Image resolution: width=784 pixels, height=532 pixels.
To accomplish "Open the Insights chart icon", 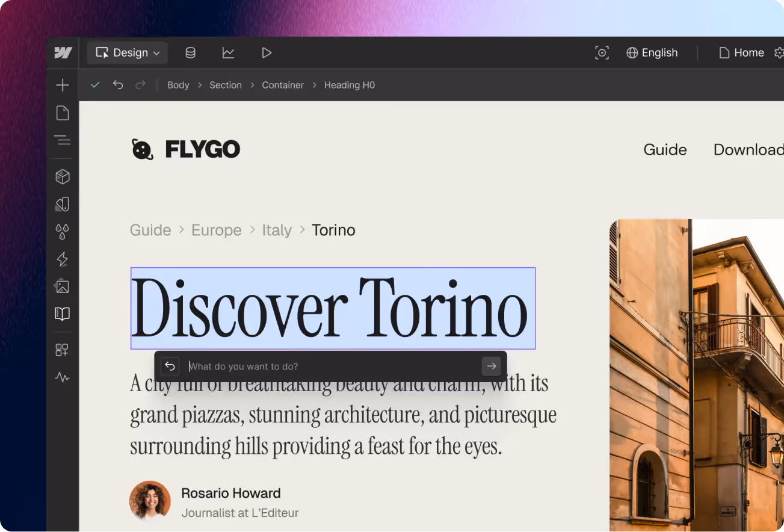I will (x=228, y=53).
